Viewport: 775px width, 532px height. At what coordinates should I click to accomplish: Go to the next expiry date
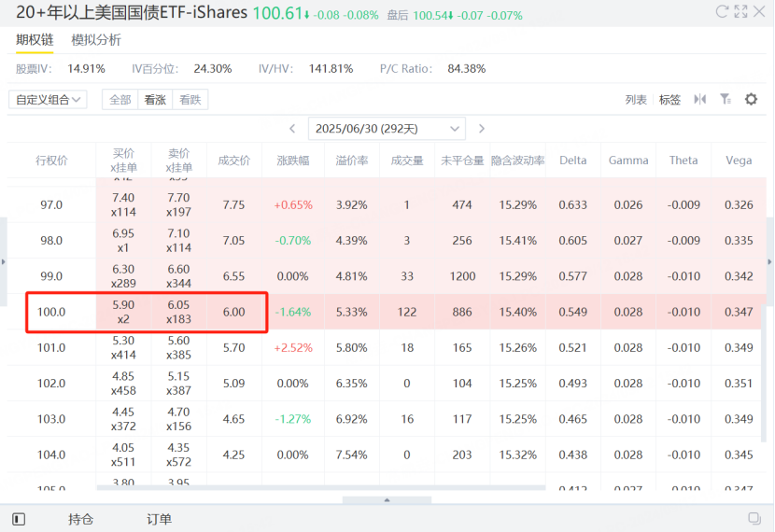click(x=482, y=129)
